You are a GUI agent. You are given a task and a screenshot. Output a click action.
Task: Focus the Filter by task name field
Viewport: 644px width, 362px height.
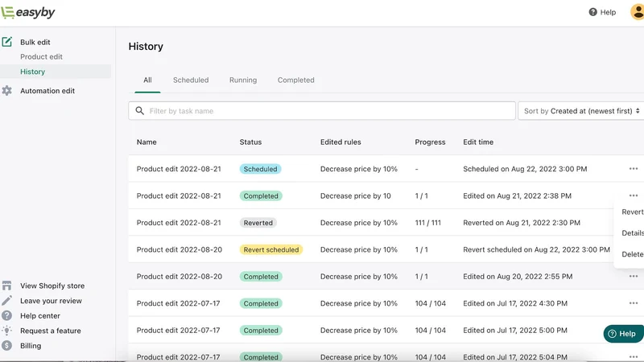(321, 111)
